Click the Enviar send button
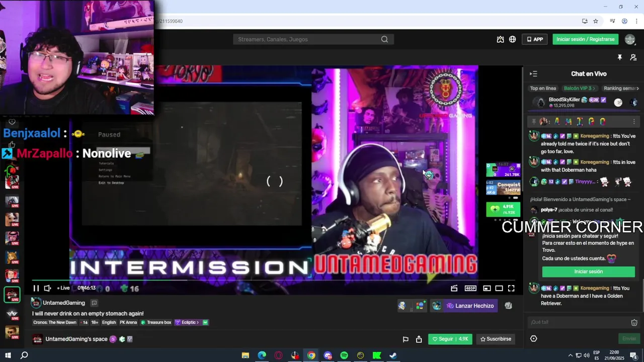 (629, 338)
